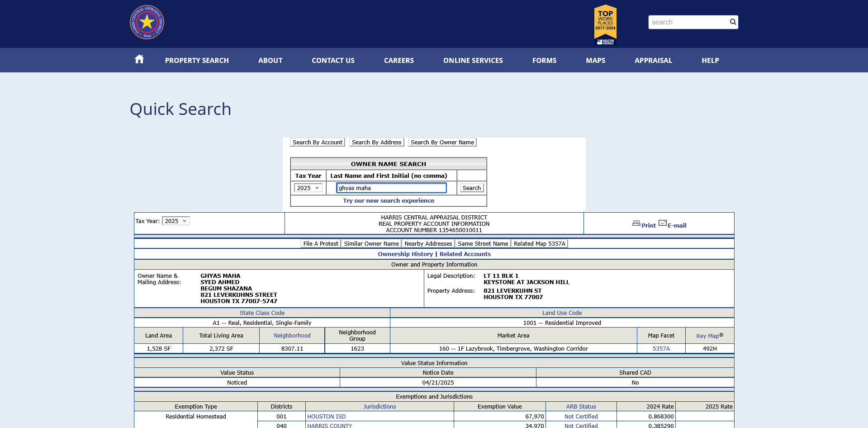Open the Maps menu
This screenshot has height=428, width=868.
(x=596, y=61)
